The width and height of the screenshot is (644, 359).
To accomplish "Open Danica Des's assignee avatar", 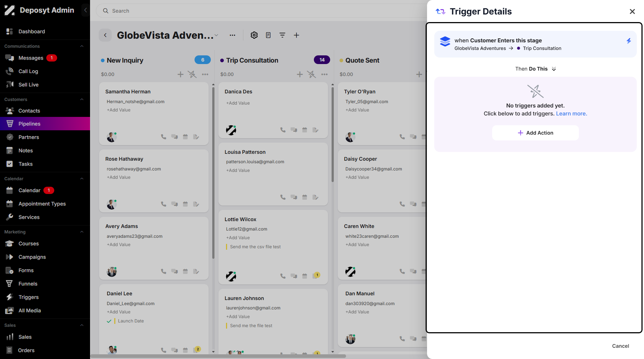I will (231, 130).
